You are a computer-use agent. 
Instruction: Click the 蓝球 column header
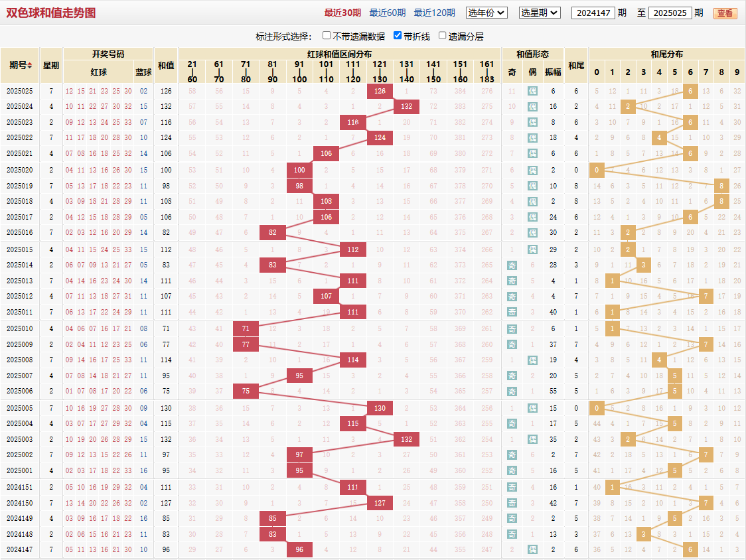pos(143,72)
